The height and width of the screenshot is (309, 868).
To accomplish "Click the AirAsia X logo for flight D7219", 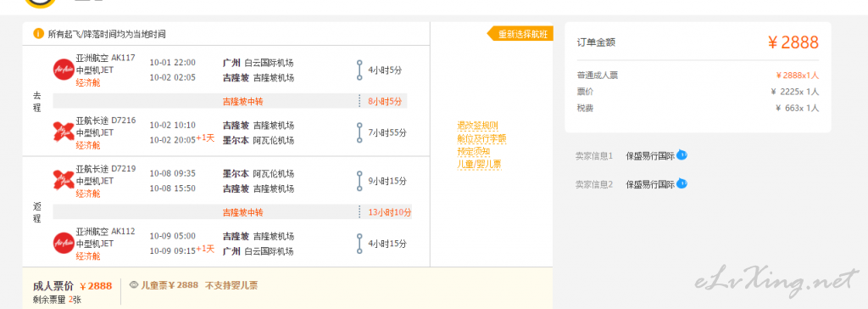I will point(63,180).
